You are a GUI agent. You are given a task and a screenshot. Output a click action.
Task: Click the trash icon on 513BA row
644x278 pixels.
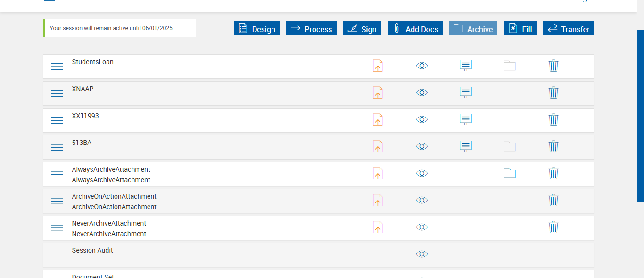click(553, 146)
